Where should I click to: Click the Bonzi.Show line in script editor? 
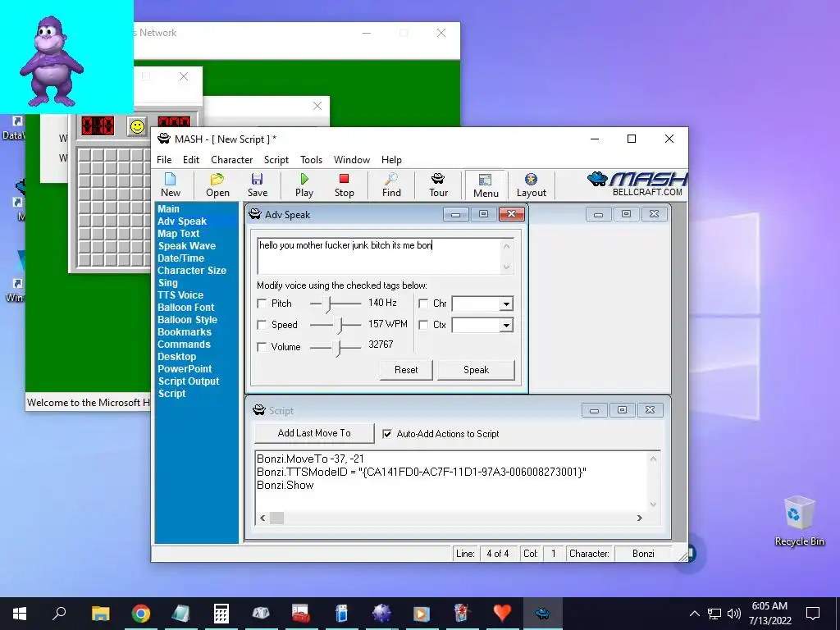[x=285, y=486]
